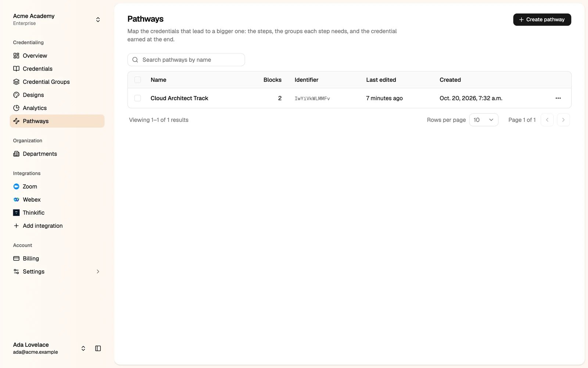The width and height of the screenshot is (588, 368).
Task: Click the Last edited column header
Action: click(x=381, y=80)
